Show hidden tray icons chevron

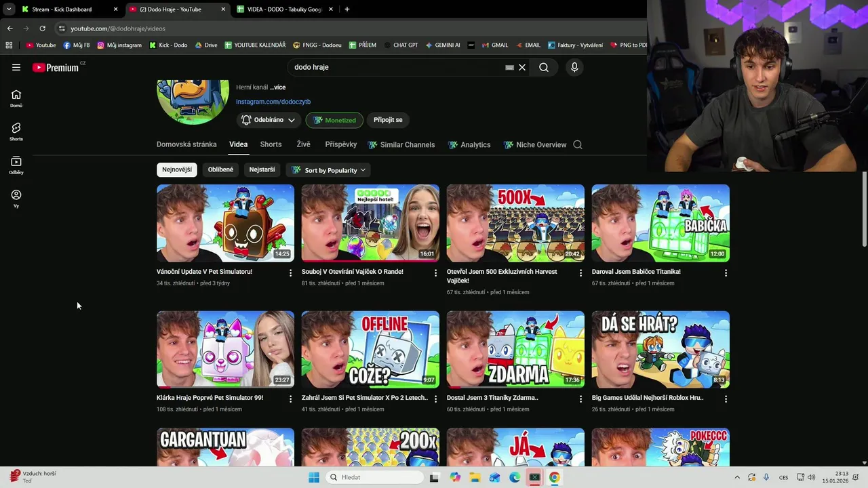tap(737, 477)
